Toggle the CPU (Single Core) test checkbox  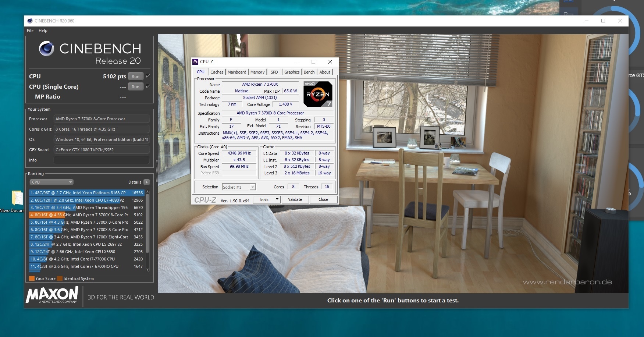point(148,86)
